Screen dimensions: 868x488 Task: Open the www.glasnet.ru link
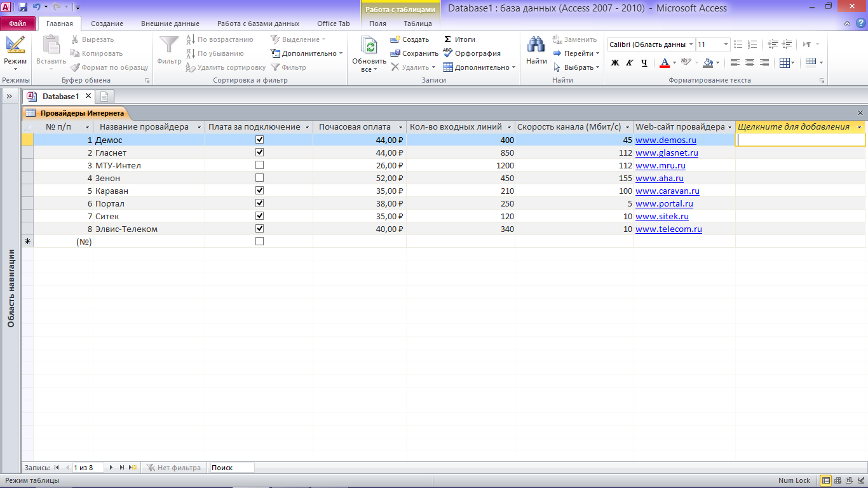[667, 152]
